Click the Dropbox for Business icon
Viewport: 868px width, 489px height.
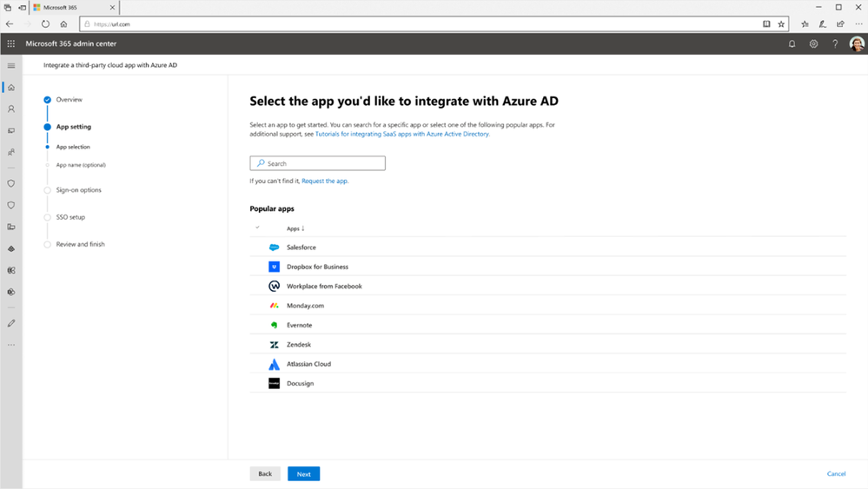[274, 267]
